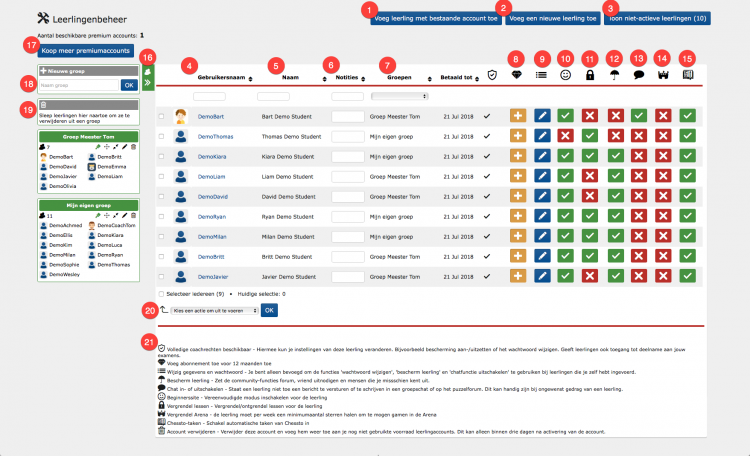Click the Chessto tasks book column icon
This screenshot has height=456, width=750.
pos(688,75)
